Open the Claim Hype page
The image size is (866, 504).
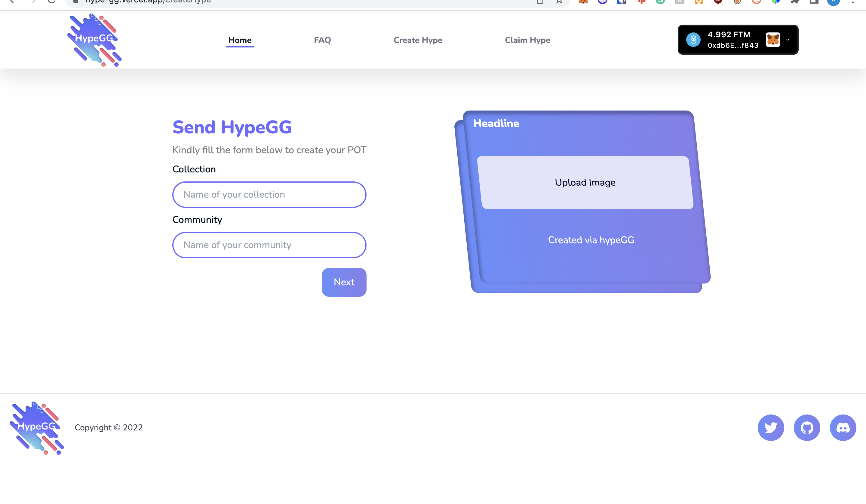[527, 40]
